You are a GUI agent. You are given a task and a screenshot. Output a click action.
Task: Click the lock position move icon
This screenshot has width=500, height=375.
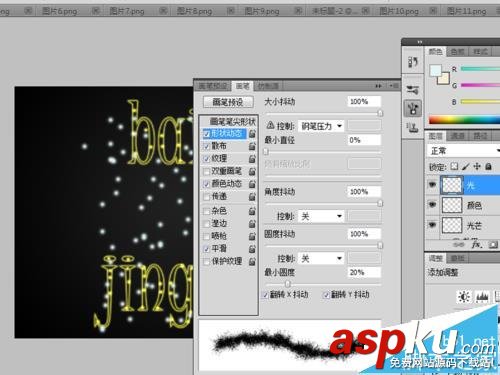pos(477,166)
